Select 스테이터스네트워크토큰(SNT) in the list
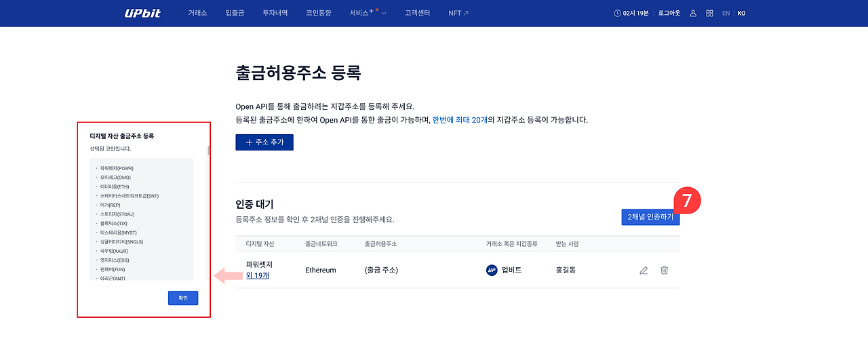868x343 pixels. (x=129, y=195)
